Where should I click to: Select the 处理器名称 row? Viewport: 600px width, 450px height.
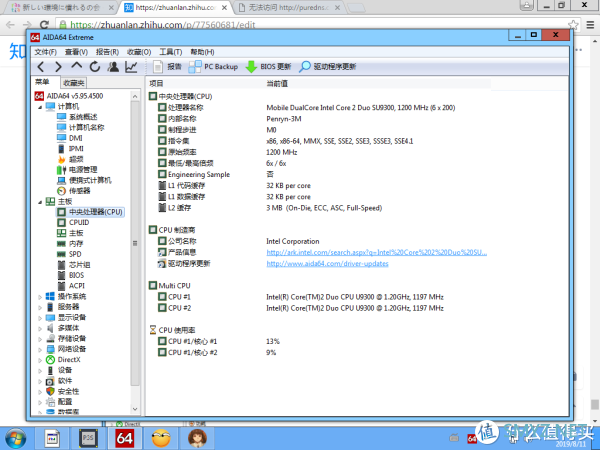pos(307,108)
